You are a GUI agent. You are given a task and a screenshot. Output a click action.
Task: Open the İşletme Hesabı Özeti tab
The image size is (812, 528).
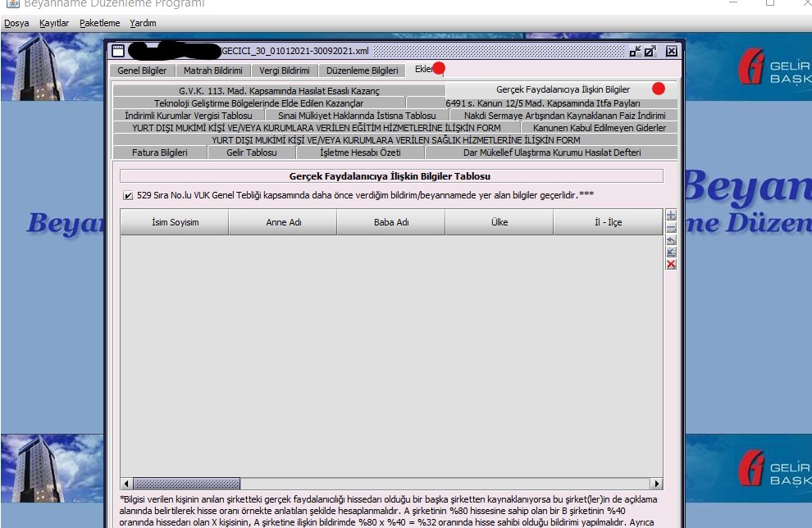pyautogui.click(x=359, y=152)
